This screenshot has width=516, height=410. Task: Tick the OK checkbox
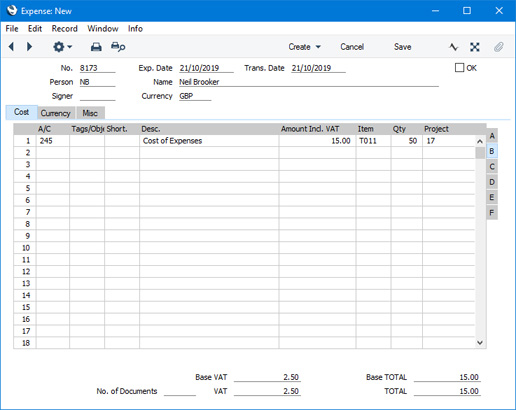459,68
